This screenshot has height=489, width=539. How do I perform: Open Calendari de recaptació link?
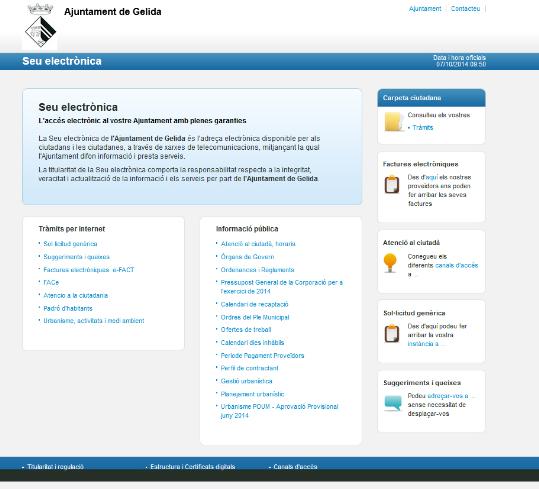coord(254,304)
